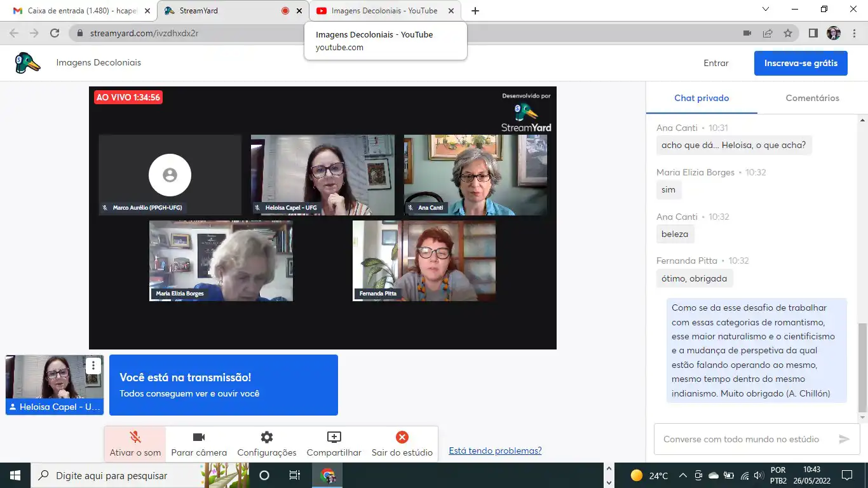Click chat panel vertical scrollbar
The height and width of the screenshot is (488, 868).
862,367
